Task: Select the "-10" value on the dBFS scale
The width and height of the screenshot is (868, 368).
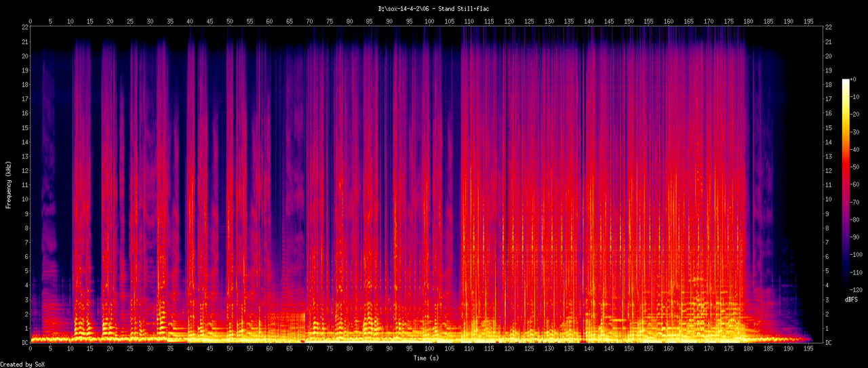Action: (x=856, y=97)
